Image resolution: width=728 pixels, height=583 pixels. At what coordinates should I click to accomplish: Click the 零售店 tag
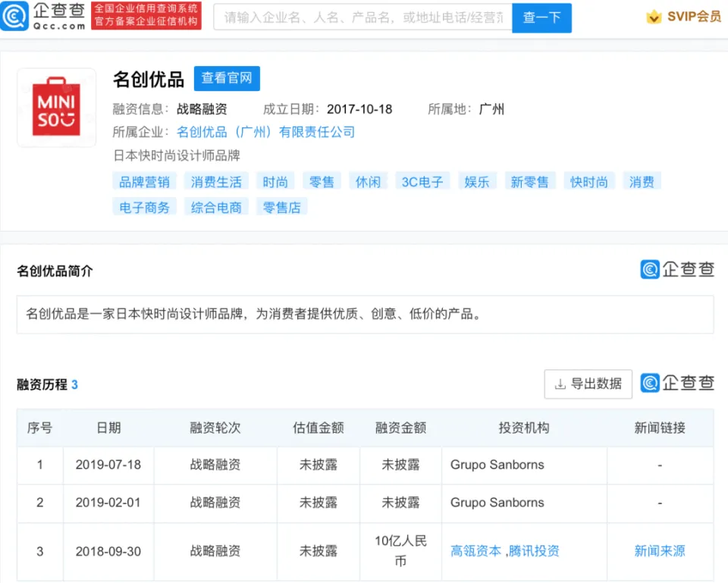click(x=281, y=208)
